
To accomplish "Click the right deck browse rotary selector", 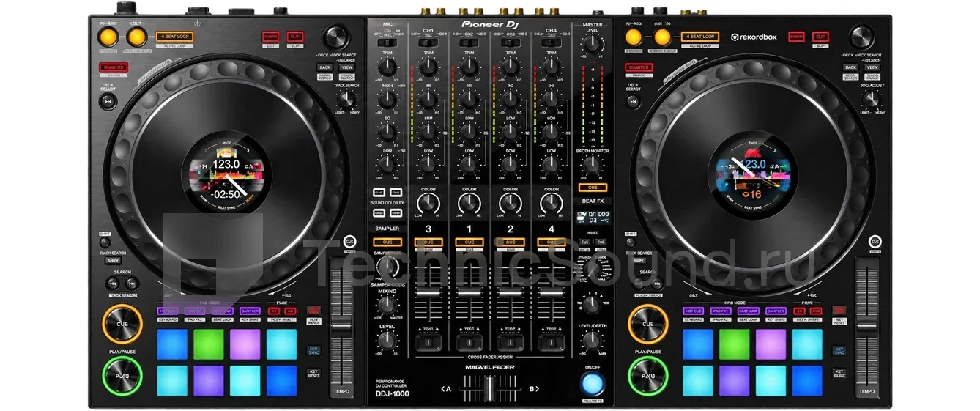I will pos(862,37).
